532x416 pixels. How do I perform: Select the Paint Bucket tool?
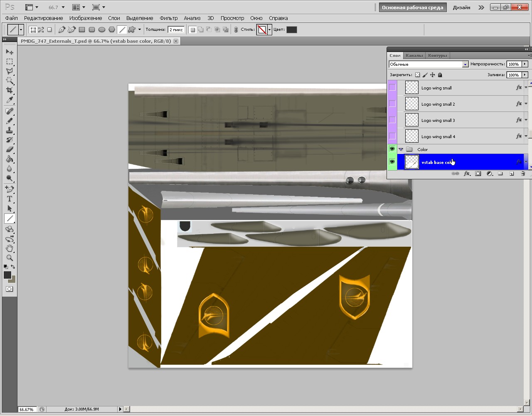[x=10, y=159]
